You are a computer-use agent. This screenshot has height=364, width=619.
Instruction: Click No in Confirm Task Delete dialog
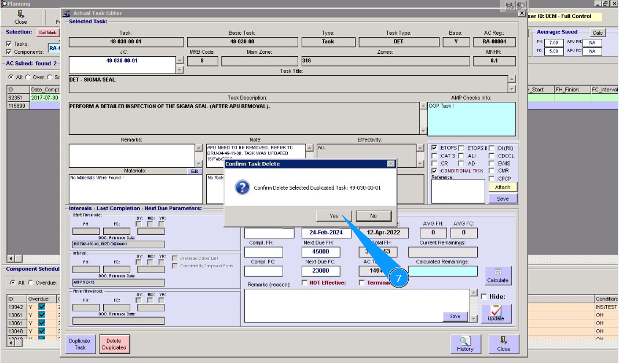[x=373, y=216]
